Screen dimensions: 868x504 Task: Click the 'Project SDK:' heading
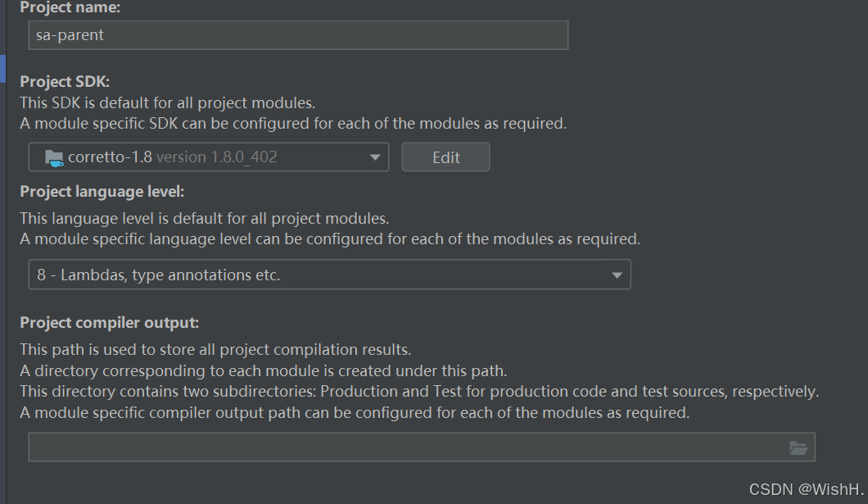[65, 81]
